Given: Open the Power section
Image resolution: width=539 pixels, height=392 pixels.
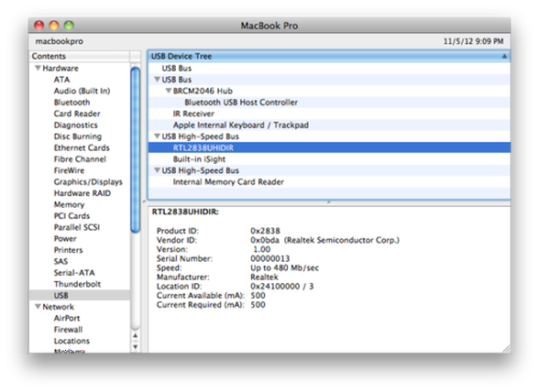Looking at the screenshot, I should pos(65,238).
